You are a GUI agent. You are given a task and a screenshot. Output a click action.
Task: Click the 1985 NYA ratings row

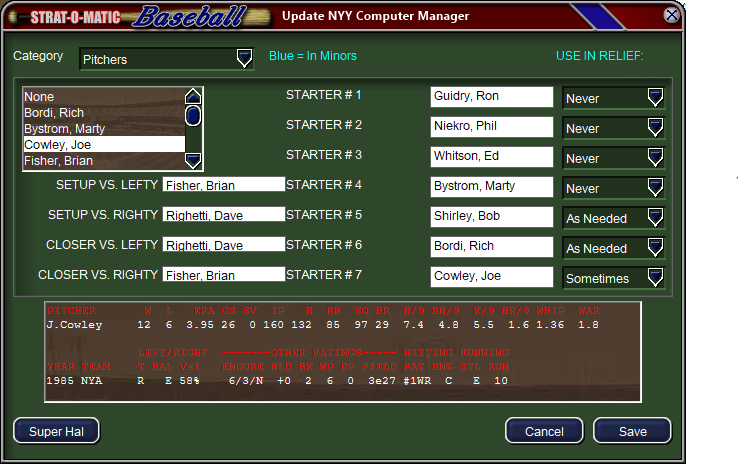[x=277, y=381]
